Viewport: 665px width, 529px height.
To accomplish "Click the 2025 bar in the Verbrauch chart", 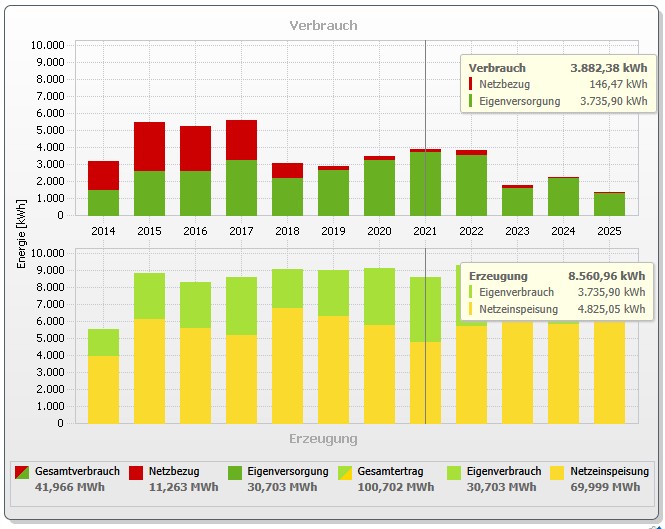I will point(609,204).
